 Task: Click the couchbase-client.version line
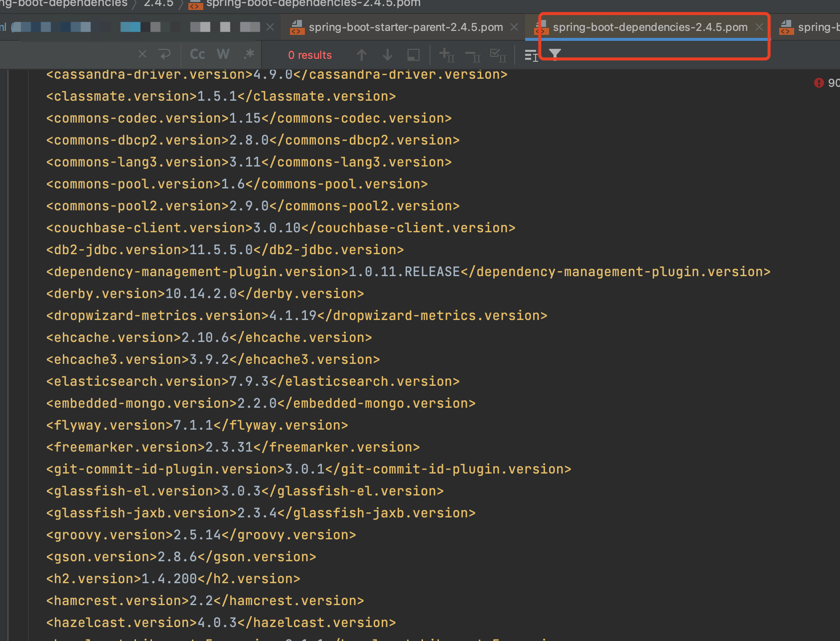coord(281,228)
